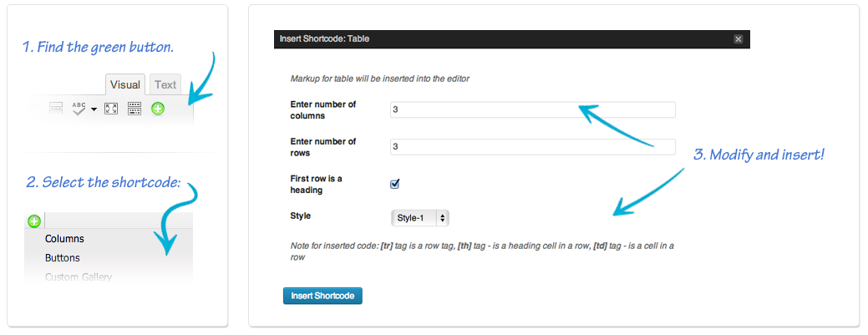The width and height of the screenshot is (868, 335).
Task: Select Columns from the shortcode menu
Action: point(65,239)
